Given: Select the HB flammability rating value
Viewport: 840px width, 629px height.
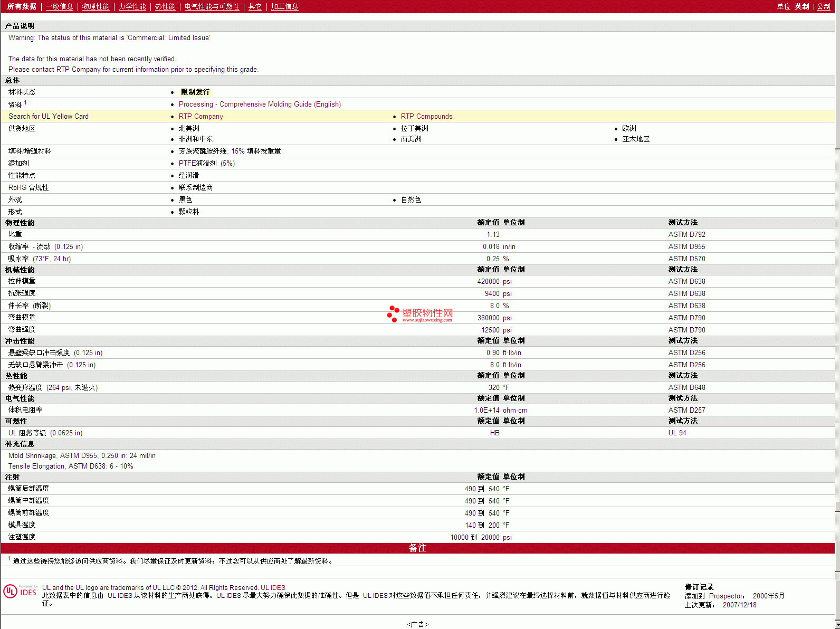Looking at the screenshot, I should click(494, 433).
